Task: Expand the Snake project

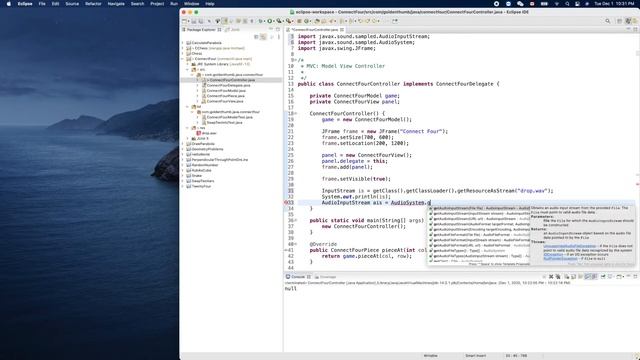Action: coord(183,176)
